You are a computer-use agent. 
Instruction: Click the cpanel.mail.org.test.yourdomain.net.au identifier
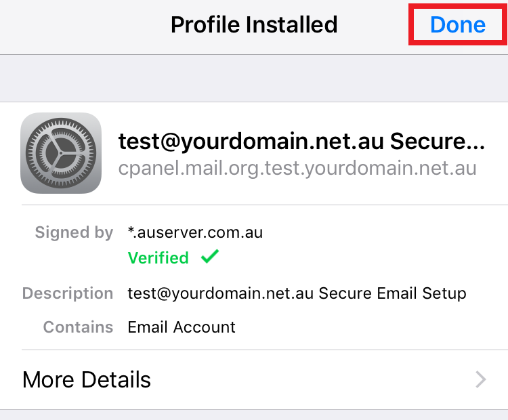[297, 169]
